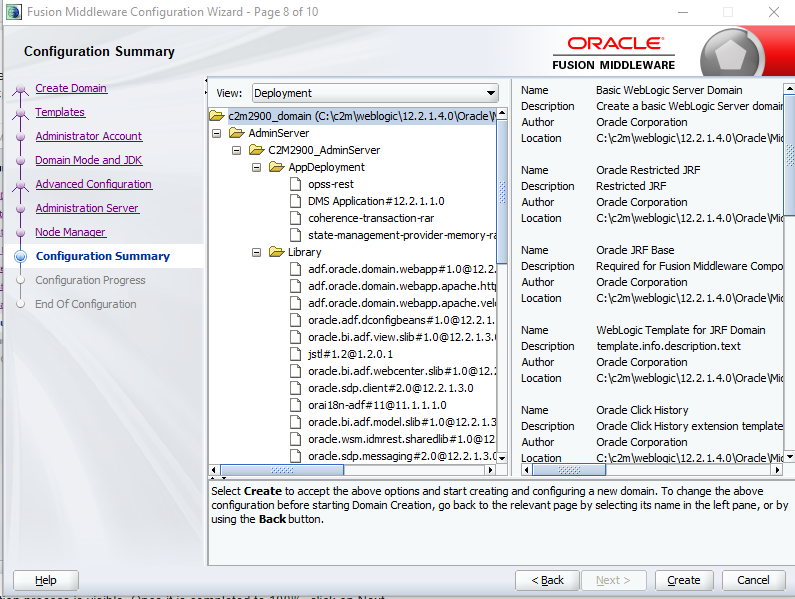The width and height of the screenshot is (795, 599).
Task: Click the file icon beside oracle.wsm.idmrest.sharedlib
Action: [295, 439]
